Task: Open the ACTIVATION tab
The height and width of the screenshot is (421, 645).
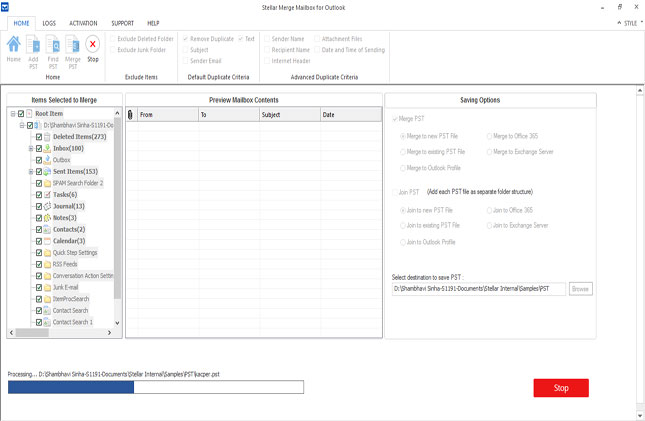Action: point(83,23)
